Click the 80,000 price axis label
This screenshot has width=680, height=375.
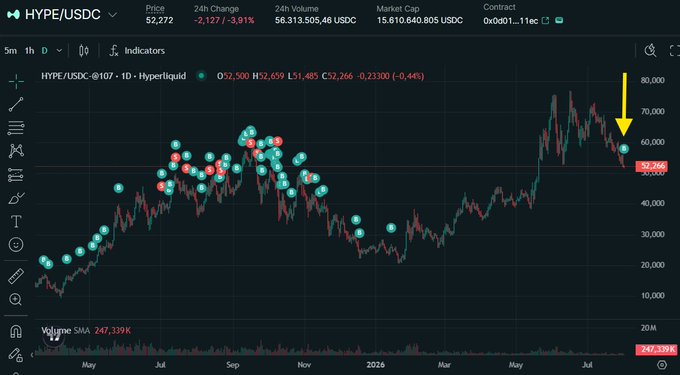653,81
